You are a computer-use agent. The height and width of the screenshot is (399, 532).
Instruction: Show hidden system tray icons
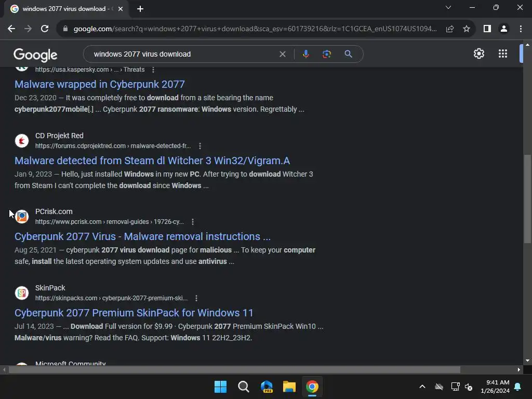[422, 387]
